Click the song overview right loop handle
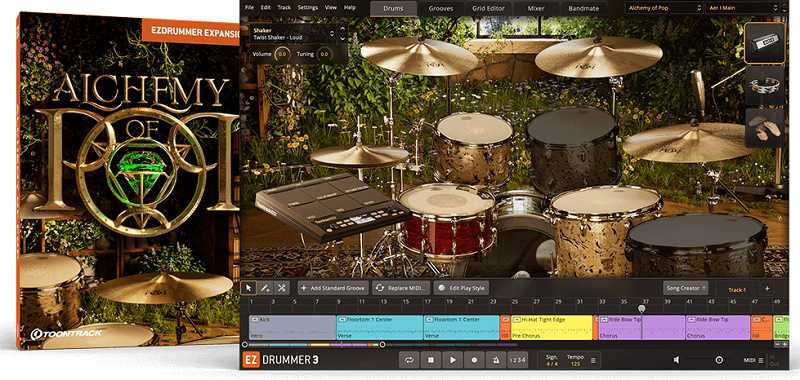 click(x=382, y=345)
